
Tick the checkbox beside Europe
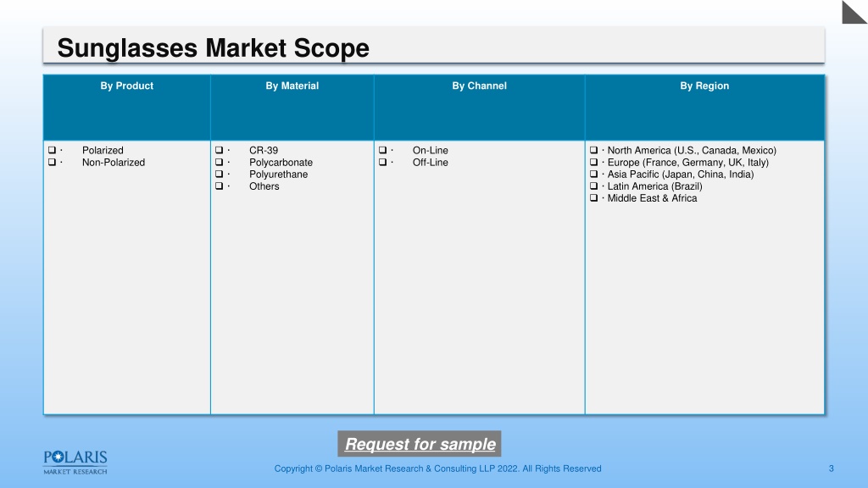click(594, 162)
